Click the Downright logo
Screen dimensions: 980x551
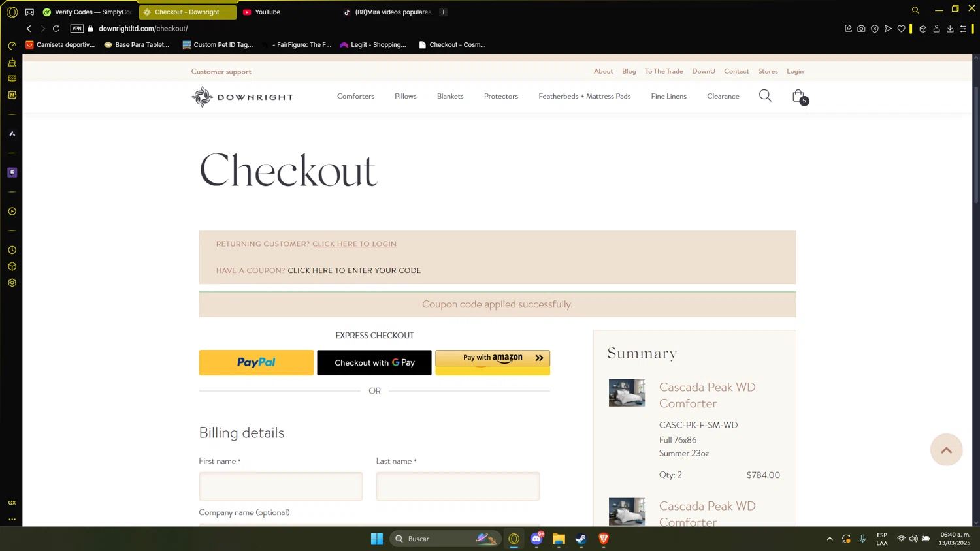click(x=242, y=97)
